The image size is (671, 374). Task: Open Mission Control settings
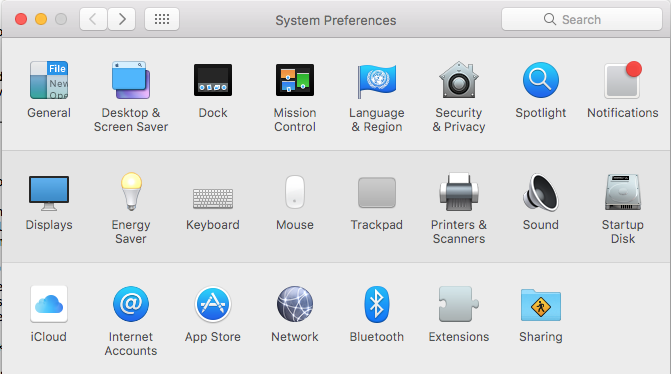pyautogui.click(x=295, y=80)
